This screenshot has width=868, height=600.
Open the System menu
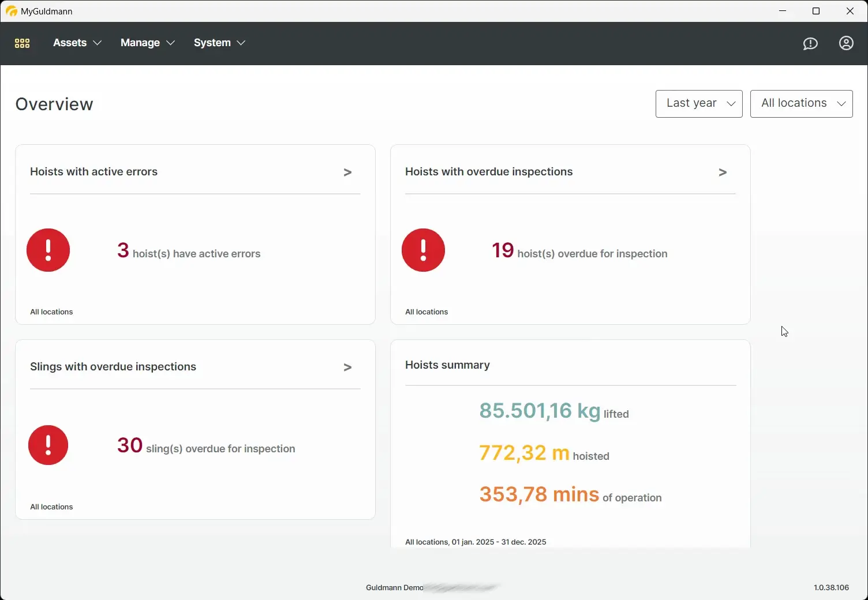pos(212,43)
